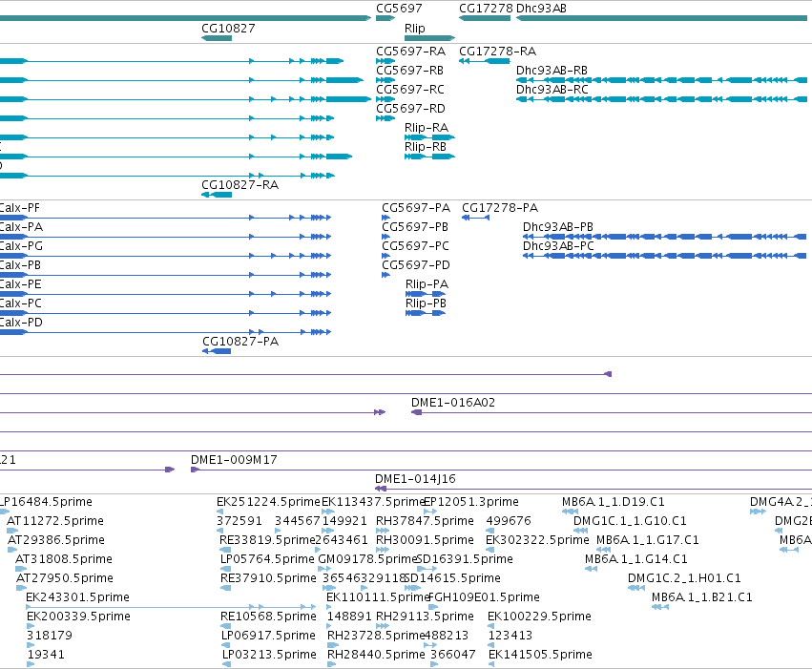812x669 pixels.
Task: Click the RE37910.5prime EST label
Action: tap(268, 578)
